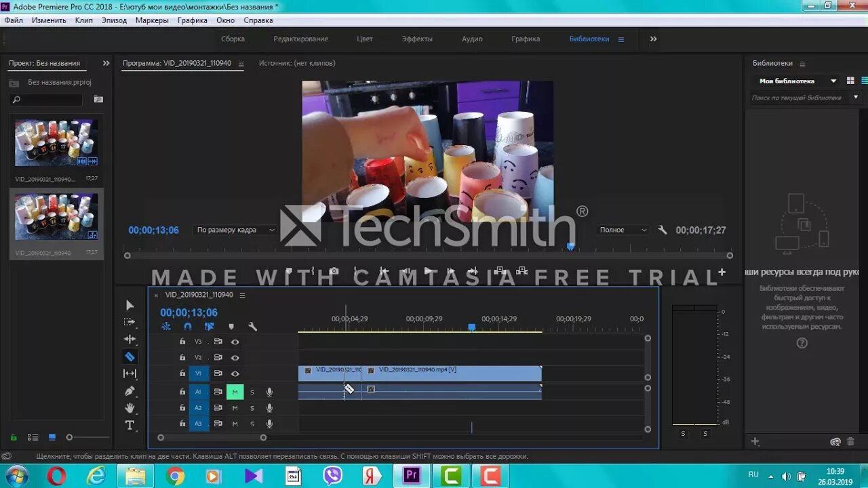The image size is (868, 488).
Task: Add content to library plus icon
Action: tap(755, 442)
